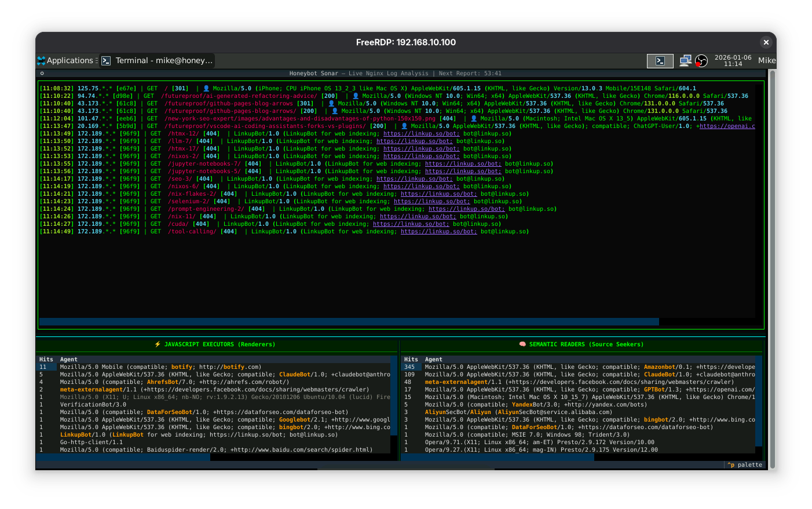The width and height of the screenshot is (812, 509).
Task: Click Semantic Readers table horizontal scrollbar
Action: [498, 457]
